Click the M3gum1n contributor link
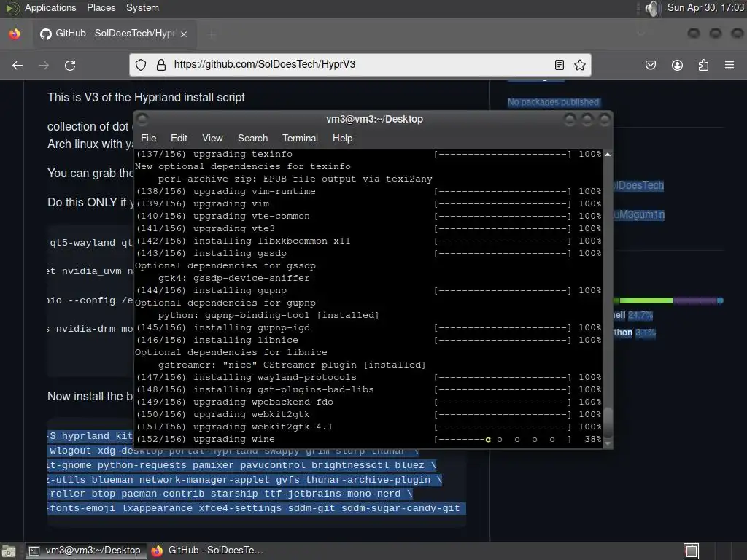 [x=639, y=215]
